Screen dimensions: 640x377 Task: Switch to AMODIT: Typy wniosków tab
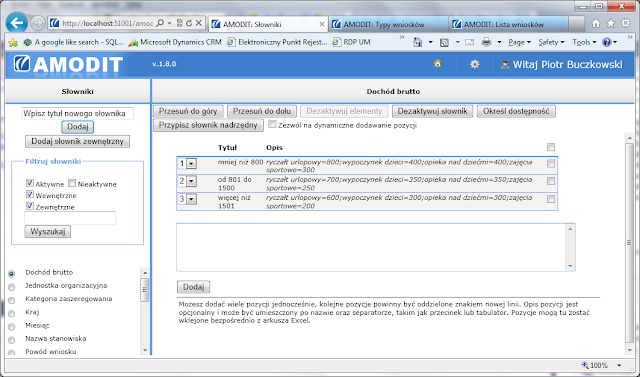388,24
